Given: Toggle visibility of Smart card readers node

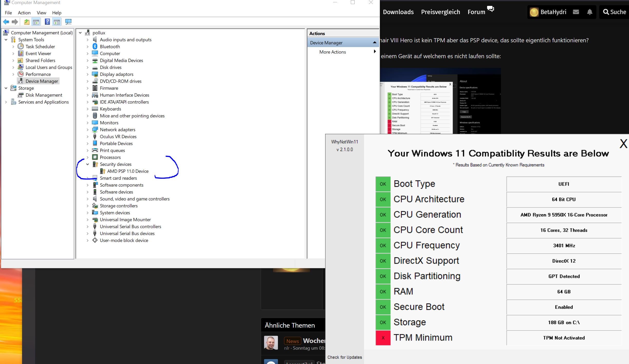Looking at the screenshot, I should pos(87,178).
